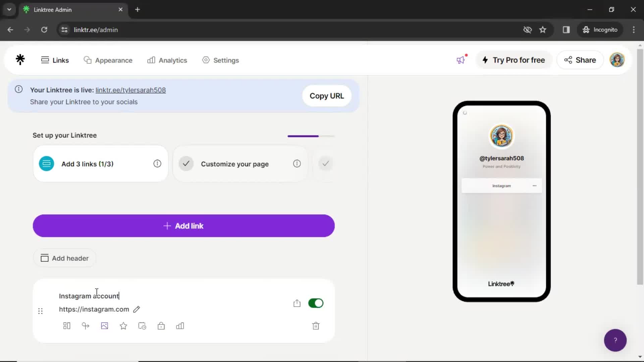Click the redirect/link icon for Instagram
This screenshot has height=362, width=644.
point(86,326)
